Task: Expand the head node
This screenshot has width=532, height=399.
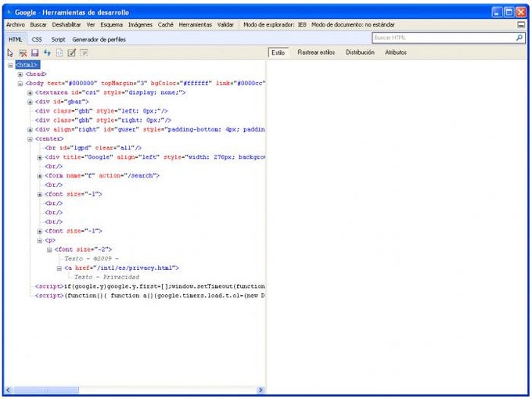Action: click(x=20, y=74)
